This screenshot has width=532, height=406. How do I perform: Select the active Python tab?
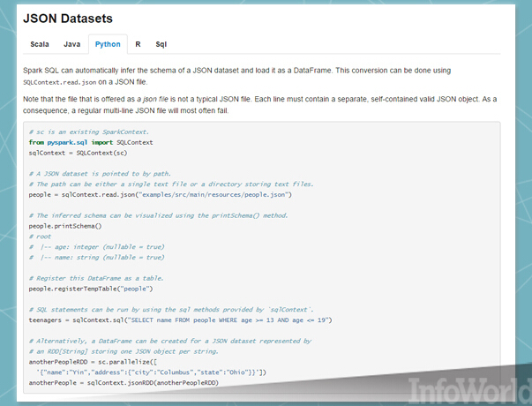(x=108, y=44)
